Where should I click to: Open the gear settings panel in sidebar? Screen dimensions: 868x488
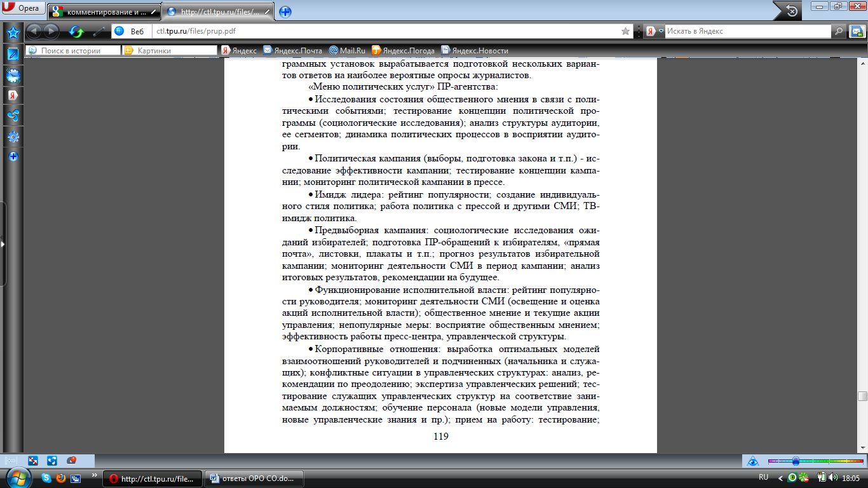13,136
